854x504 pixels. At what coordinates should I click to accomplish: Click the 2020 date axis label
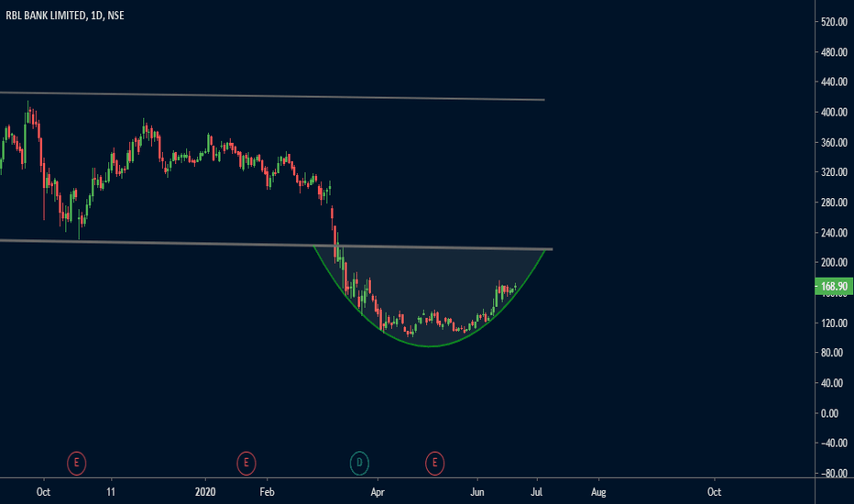(205, 492)
